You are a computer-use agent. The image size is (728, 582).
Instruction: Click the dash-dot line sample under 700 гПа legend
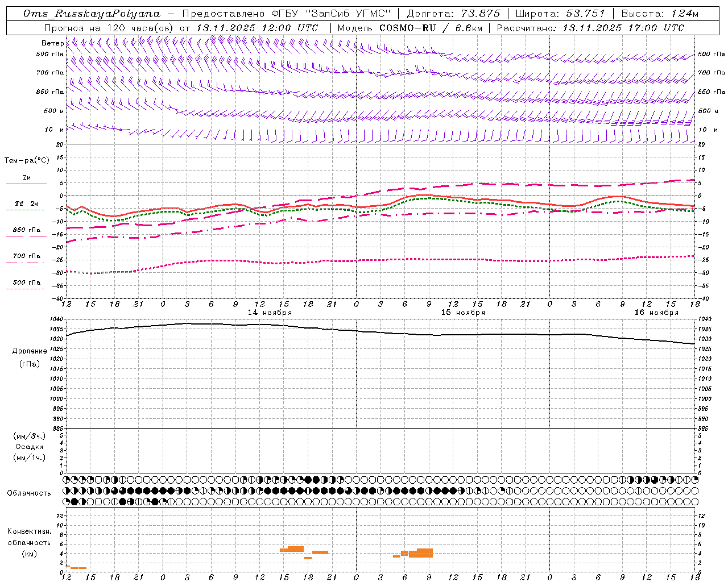(x=25, y=263)
